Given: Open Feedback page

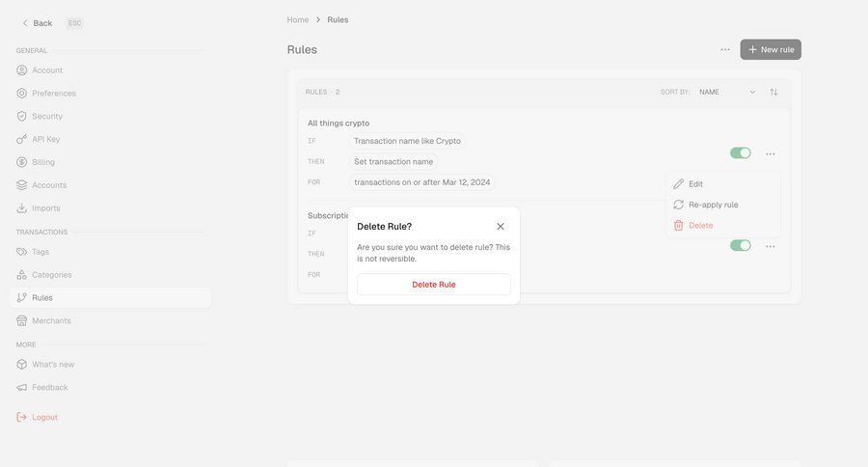Looking at the screenshot, I should coord(50,387).
